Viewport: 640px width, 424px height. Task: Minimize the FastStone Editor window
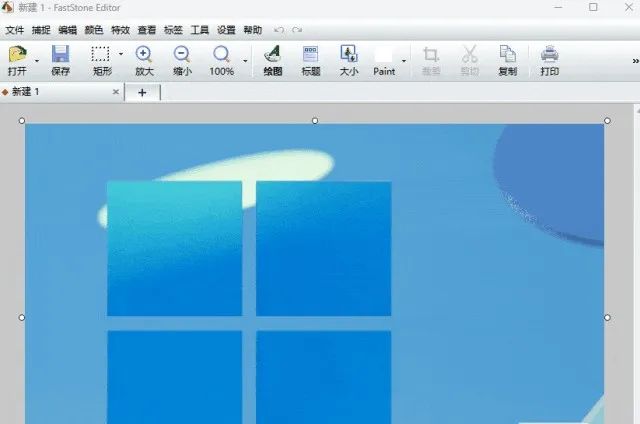tap(558, 7)
